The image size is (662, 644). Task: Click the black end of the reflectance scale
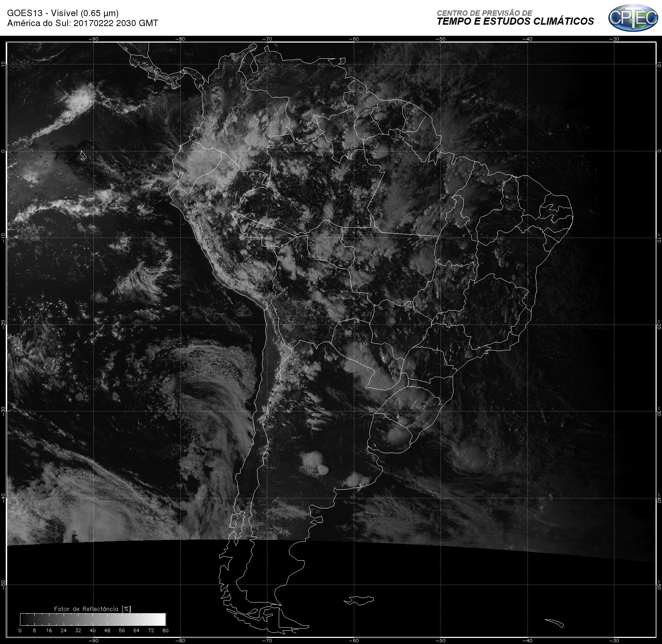tap(24, 619)
